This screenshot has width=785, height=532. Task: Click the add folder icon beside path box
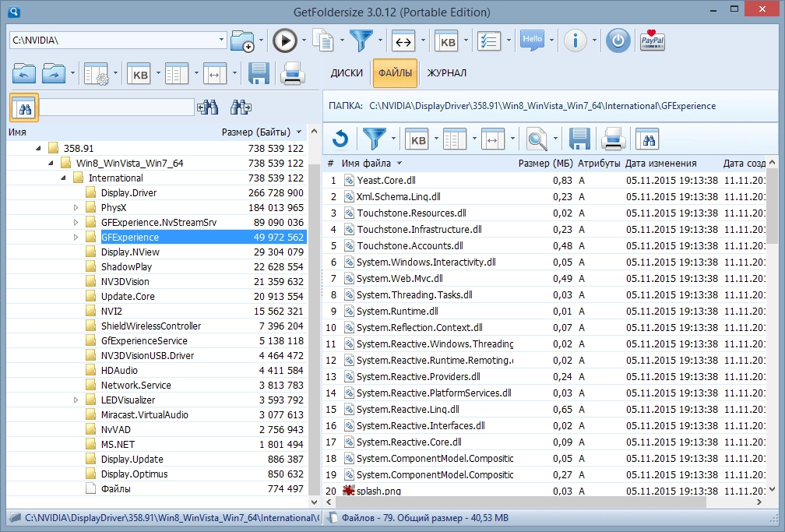[x=243, y=41]
